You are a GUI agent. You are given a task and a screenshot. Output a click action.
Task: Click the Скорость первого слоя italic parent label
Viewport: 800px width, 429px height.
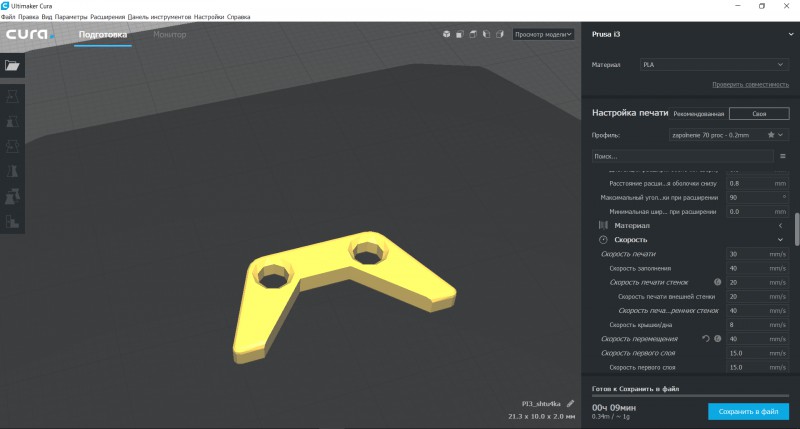tap(638, 353)
